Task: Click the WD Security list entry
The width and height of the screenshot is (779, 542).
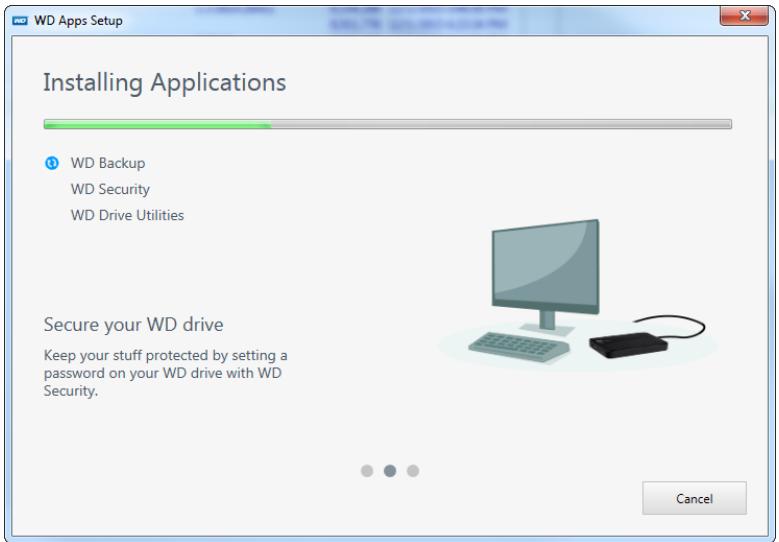Action: [110, 189]
